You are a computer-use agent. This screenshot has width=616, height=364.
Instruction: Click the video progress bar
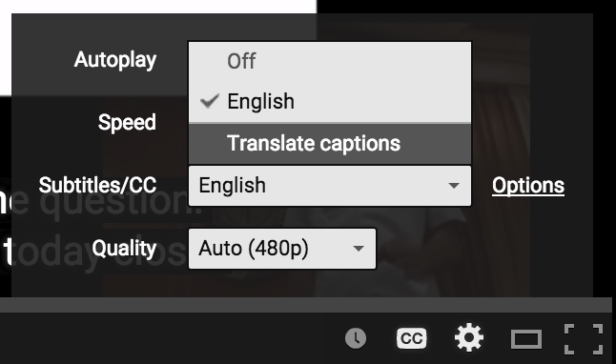(x=306, y=305)
